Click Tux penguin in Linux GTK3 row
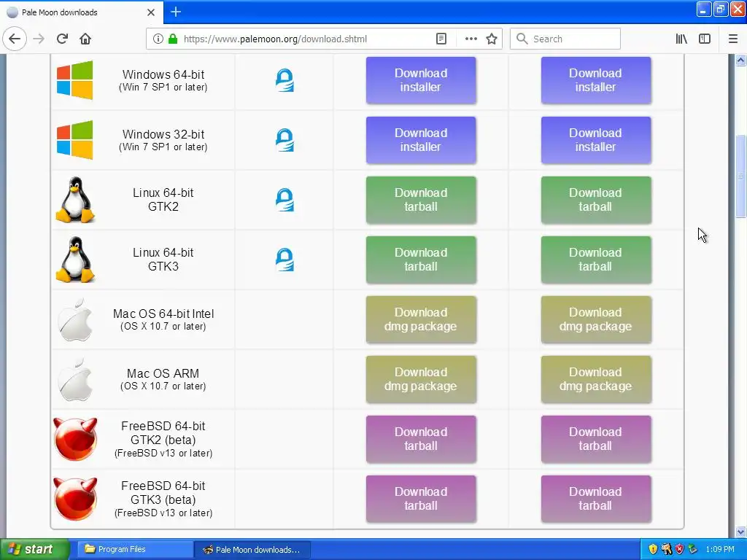 pyautogui.click(x=75, y=260)
